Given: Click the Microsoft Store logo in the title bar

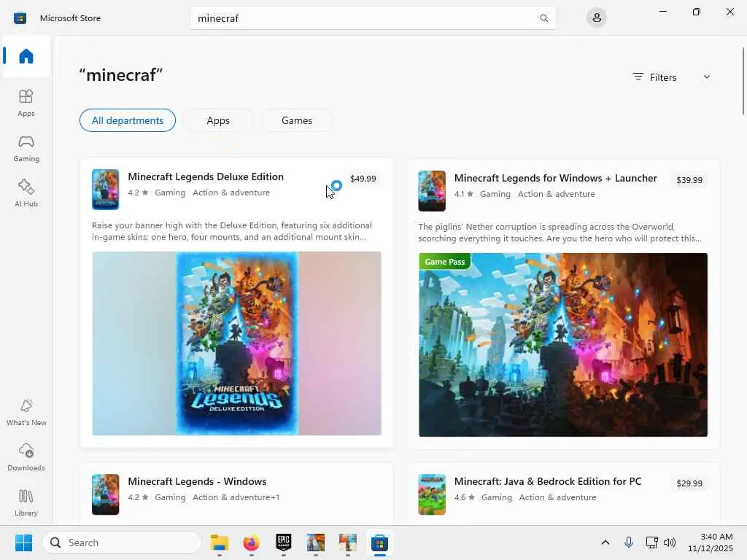Looking at the screenshot, I should [x=20, y=18].
